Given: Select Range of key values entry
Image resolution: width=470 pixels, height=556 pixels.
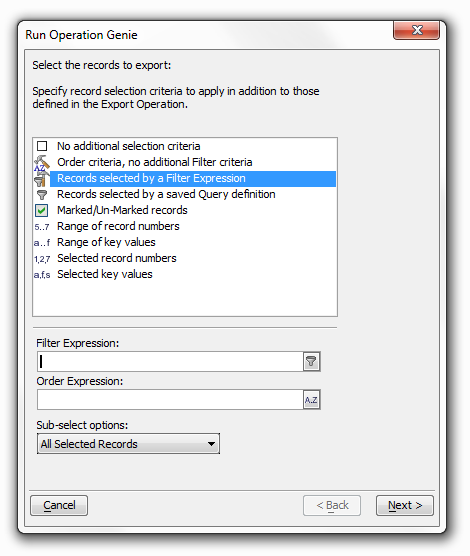Looking at the screenshot, I should [106, 242].
